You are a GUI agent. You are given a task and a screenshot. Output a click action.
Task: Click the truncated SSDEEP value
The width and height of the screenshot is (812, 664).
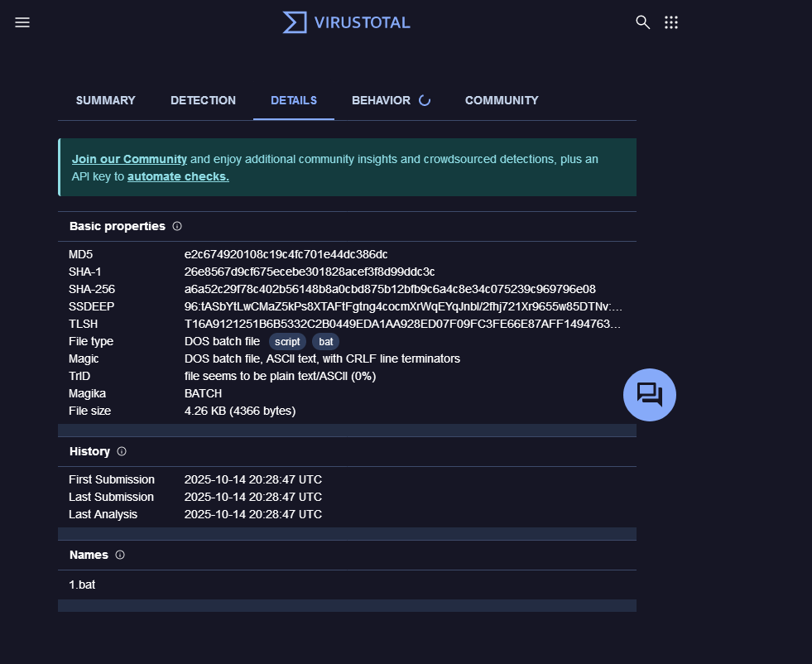(x=403, y=306)
